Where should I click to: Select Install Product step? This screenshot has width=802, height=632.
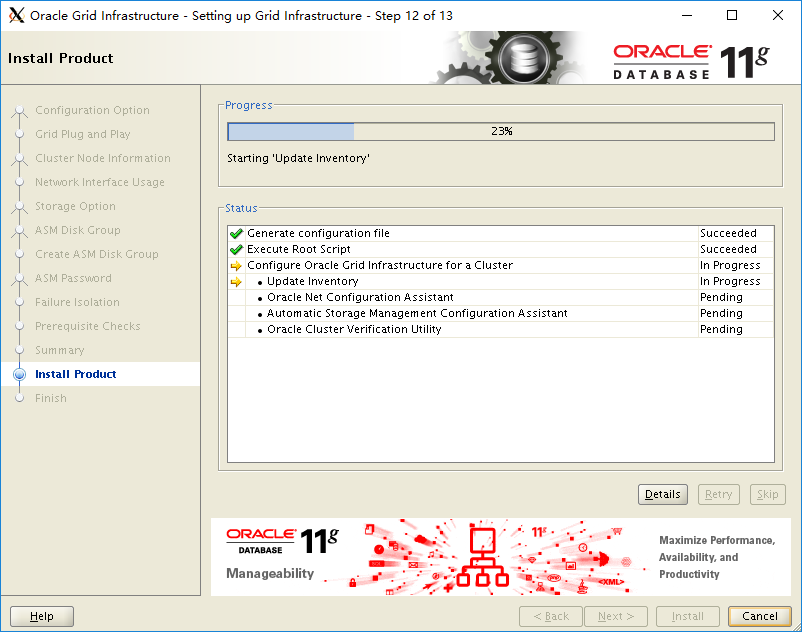tap(76, 374)
